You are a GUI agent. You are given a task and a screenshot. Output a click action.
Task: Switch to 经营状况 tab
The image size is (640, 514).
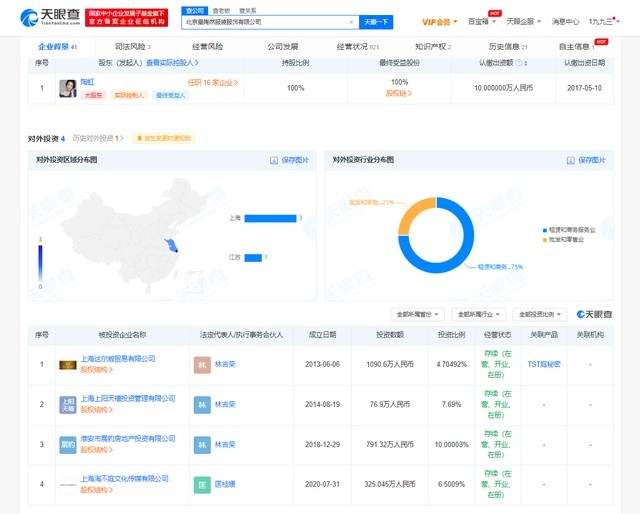(x=358, y=47)
